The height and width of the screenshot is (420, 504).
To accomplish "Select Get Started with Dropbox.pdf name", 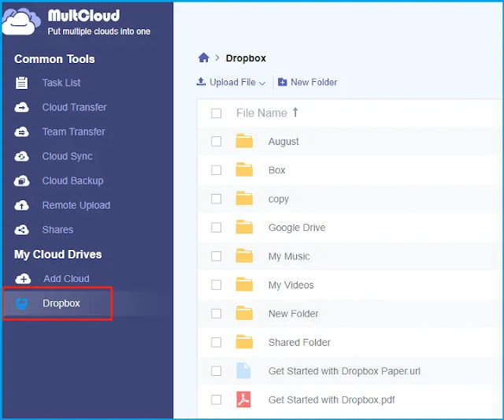I will (332, 400).
